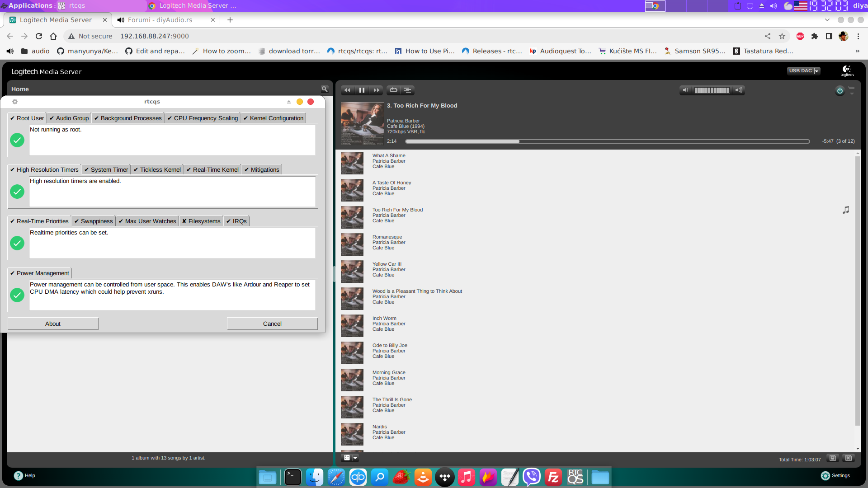Click the now-playing music note icon
This screenshot has height=488, width=868.
pyautogui.click(x=846, y=210)
